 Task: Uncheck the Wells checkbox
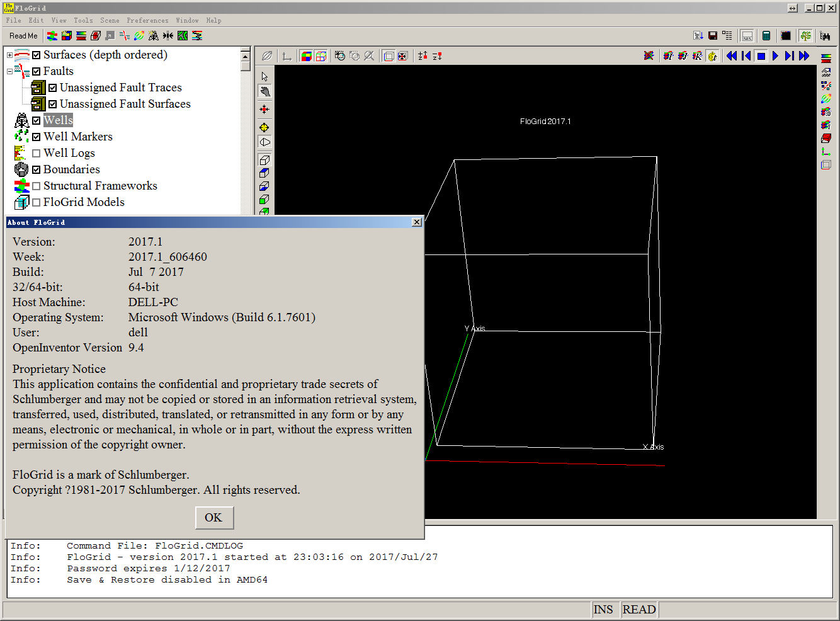tap(37, 120)
